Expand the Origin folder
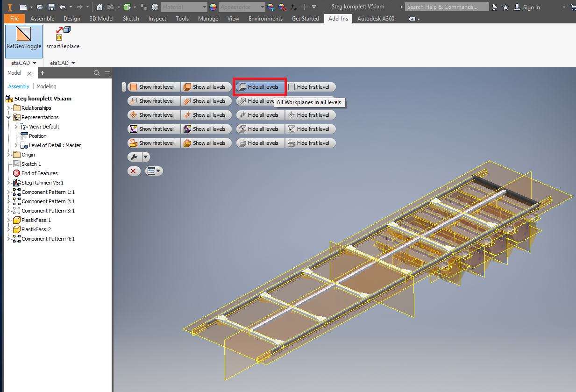 [x=8, y=155]
